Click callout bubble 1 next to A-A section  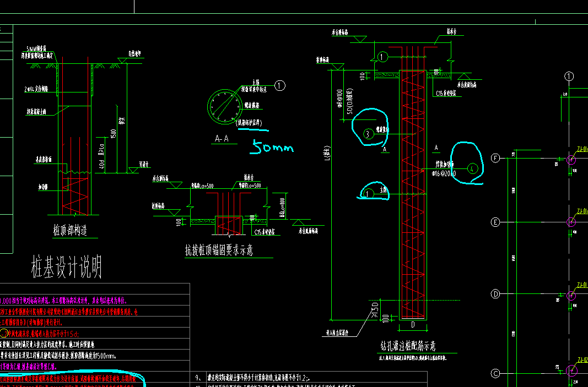pyautogui.click(x=280, y=86)
